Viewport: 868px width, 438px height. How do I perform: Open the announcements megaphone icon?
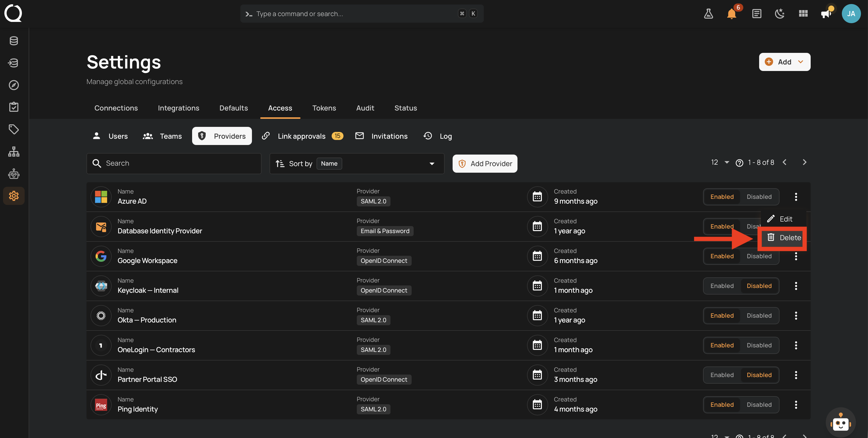826,14
